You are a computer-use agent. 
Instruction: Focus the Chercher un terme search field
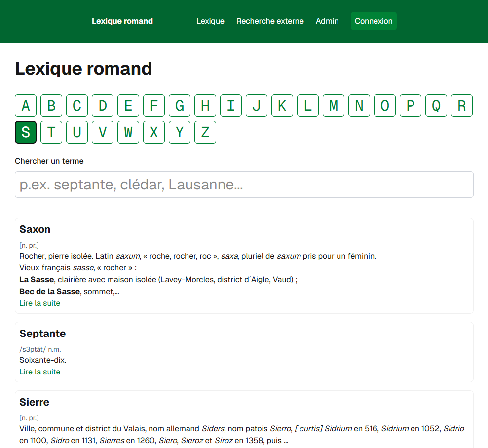(x=244, y=185)
